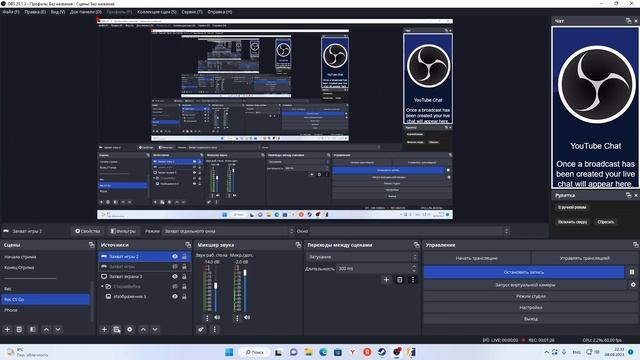Undock the Управление panel
This screenshot has width=640, height=360.
636,244
